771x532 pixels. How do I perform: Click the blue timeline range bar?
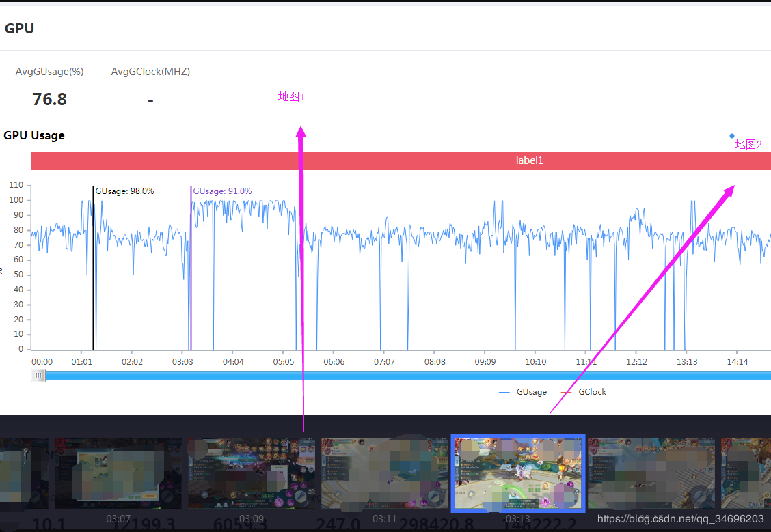coord(407,376)
